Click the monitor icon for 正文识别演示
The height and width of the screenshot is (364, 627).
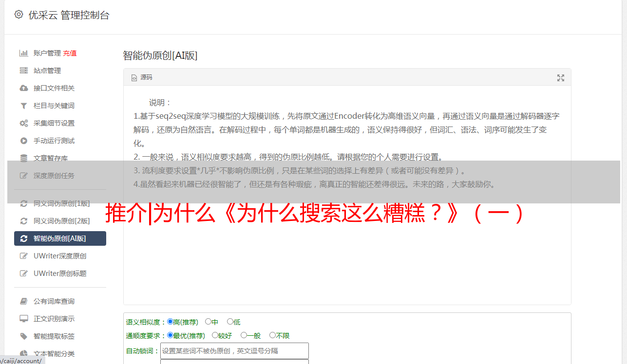click(x=23, y=319)
